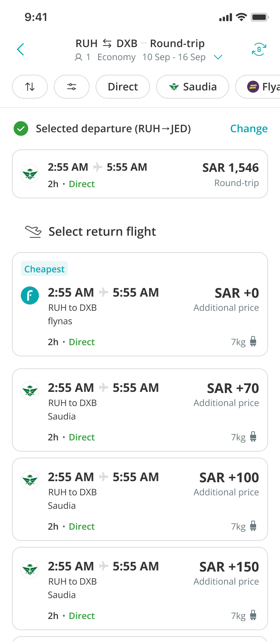The width and height of the screenshot is (280, 644).
Task: Open the 10 Sep - 16 Sep dates
Action: click(174, 57)
